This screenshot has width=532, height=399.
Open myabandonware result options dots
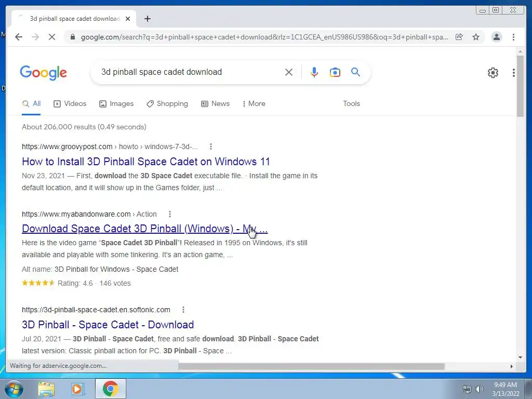tap(170, 214)
